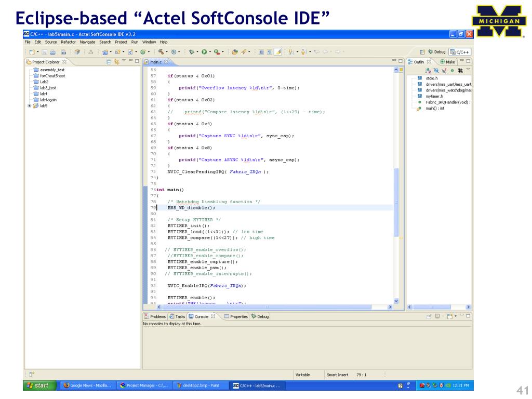This screenshot has width=532, height=399.
Task: Switch to the Make tab
Action: pos(447,62)
